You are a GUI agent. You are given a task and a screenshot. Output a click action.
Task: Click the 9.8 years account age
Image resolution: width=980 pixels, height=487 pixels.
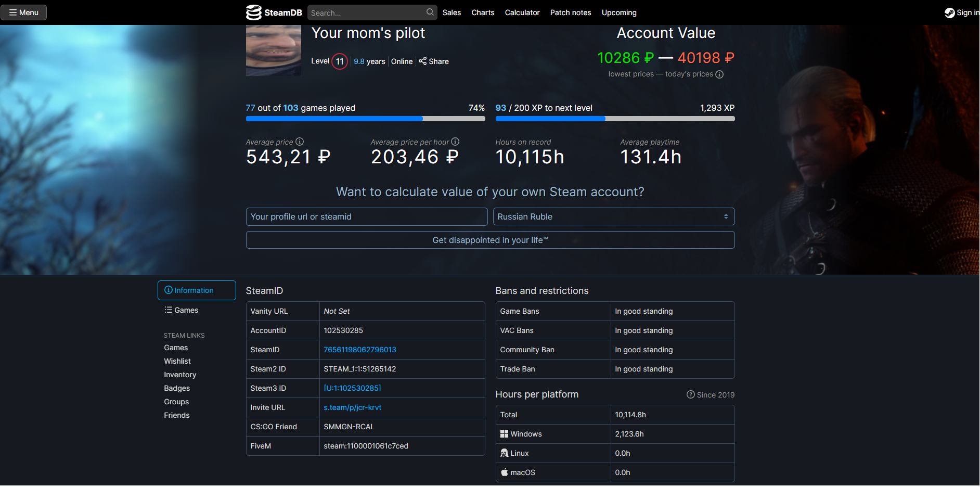tap(369, 61)
